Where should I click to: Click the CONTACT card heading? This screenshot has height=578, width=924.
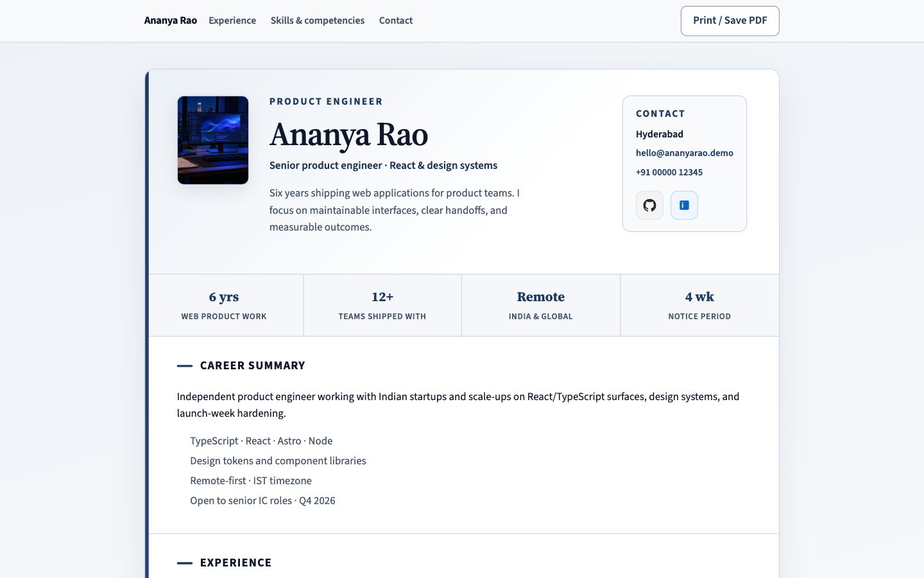pyautogui.click(x=660, y=114)
